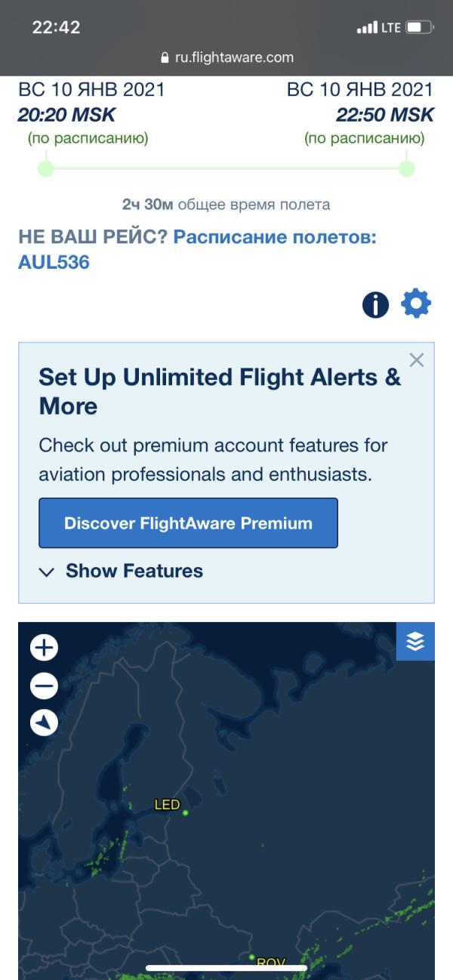
Task: Tap the 22:42 clock in status bar
Action: 56,27
